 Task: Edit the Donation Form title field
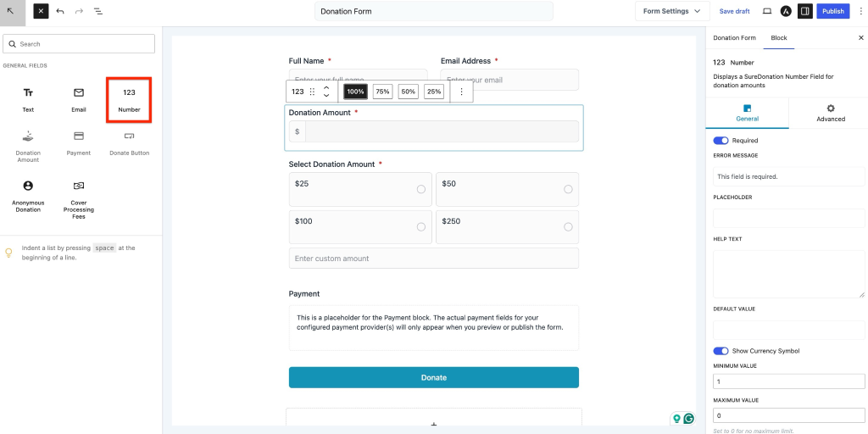[434, 11]
